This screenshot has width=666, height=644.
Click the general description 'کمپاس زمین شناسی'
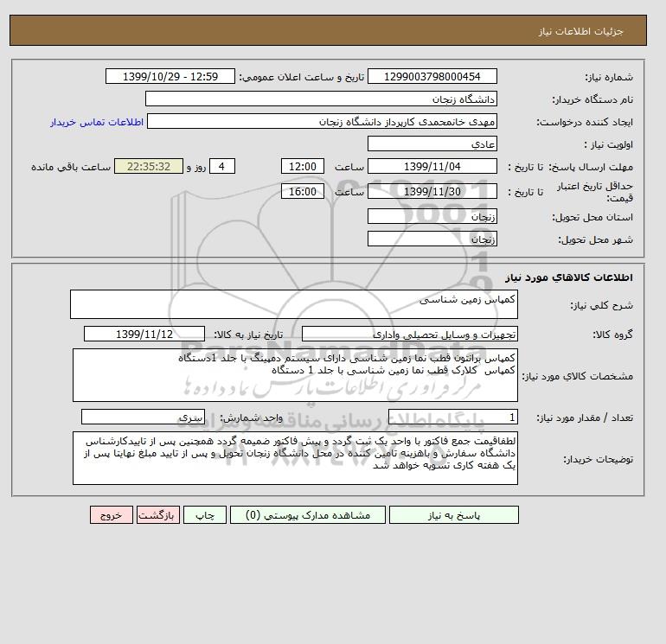(294, 304)
